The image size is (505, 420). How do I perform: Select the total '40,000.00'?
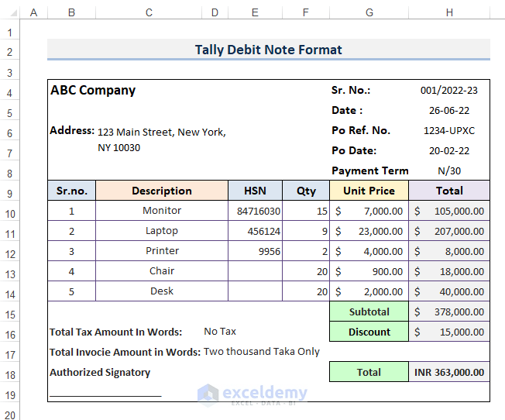(462, 291)
